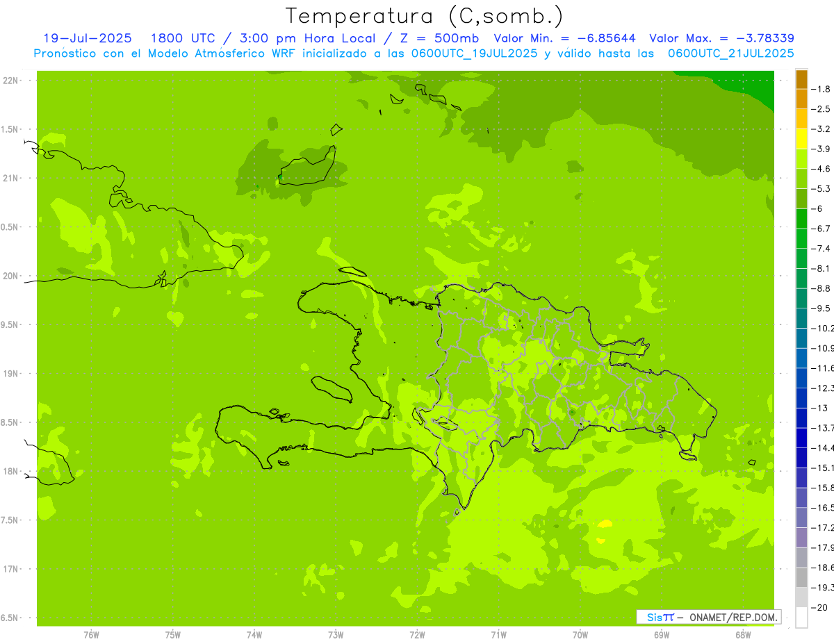Click the "-8.1" colorbar value
834x644 pixels.
[821, 268]
